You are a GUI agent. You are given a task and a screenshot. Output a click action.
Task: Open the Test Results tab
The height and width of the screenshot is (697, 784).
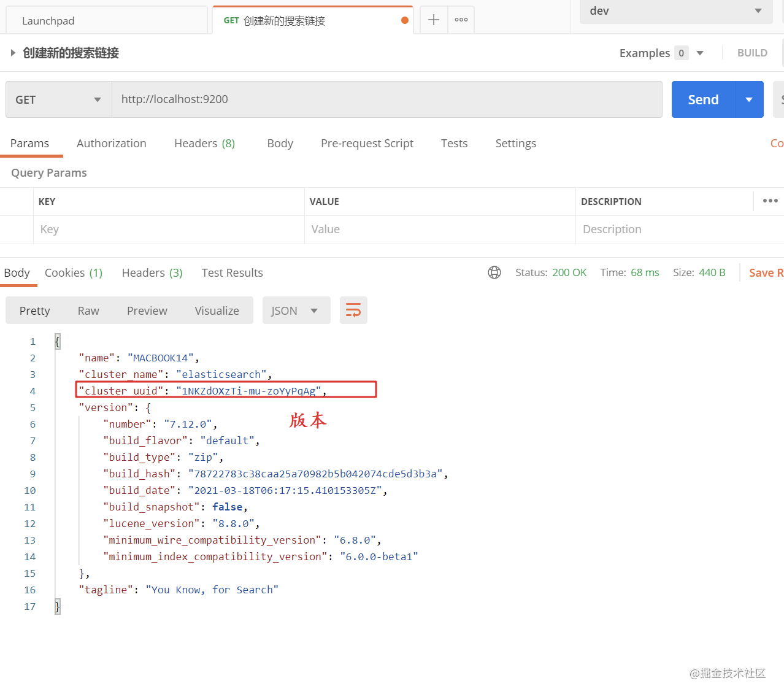232,272
